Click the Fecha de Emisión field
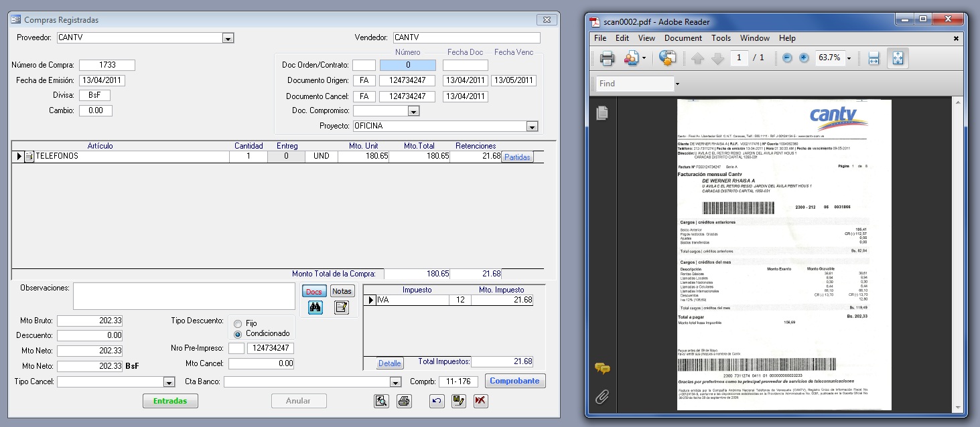The image size is (980, 427). (102, 80)
